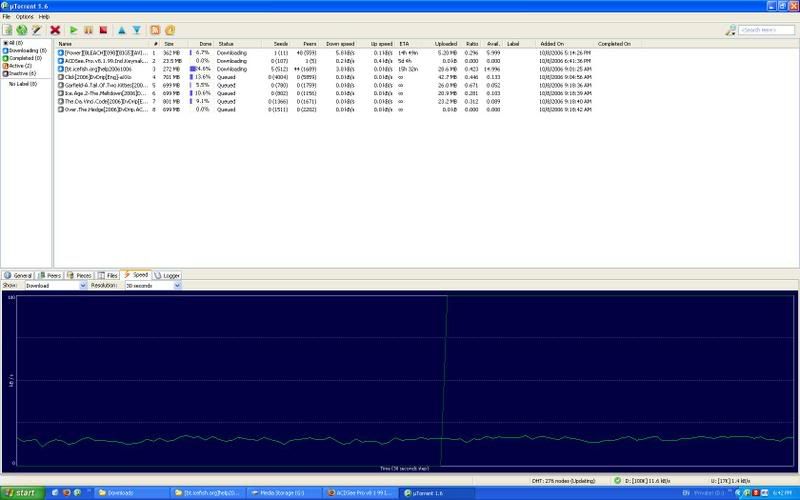Click the download speed D: status bar entry
Image resolution: width=800 pixels, height=500 pixels.
[648, 481]
